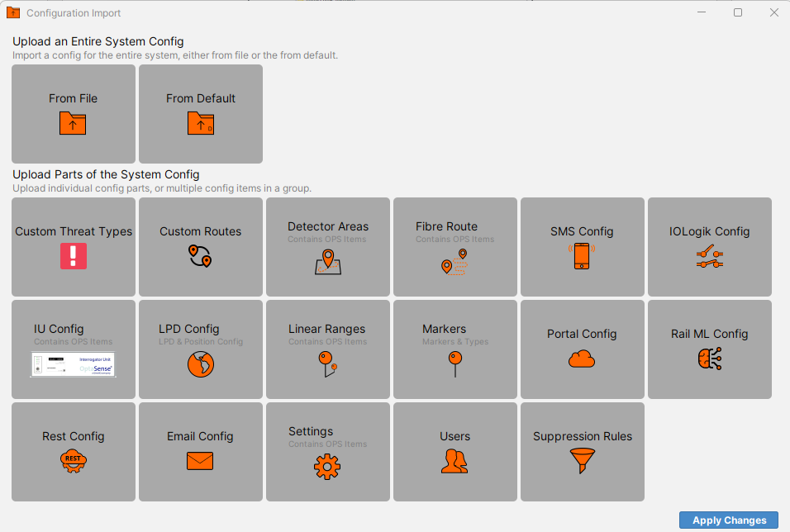Click the Settings gear icon
This screenshot has height=532, width=790.
[327, 467]
